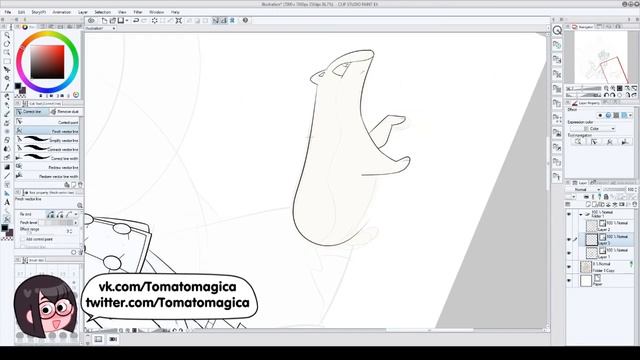
Task: Click the delete layer trash icon
Action: 635,204
